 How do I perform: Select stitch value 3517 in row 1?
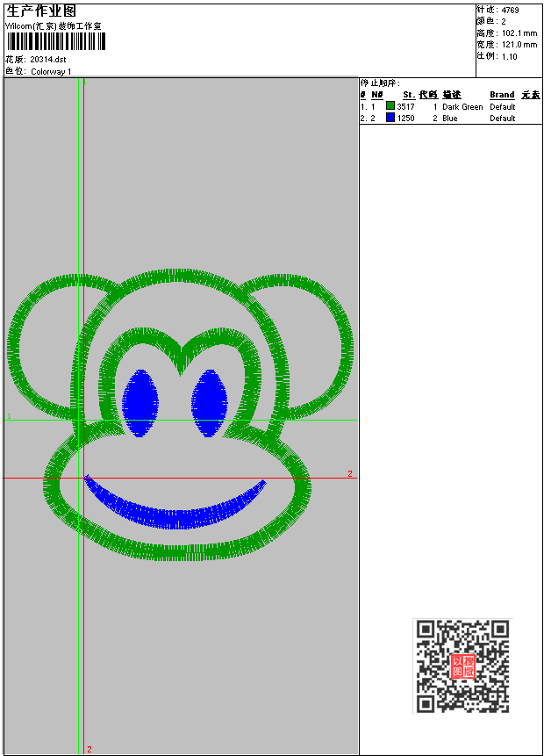coord(405,106)
